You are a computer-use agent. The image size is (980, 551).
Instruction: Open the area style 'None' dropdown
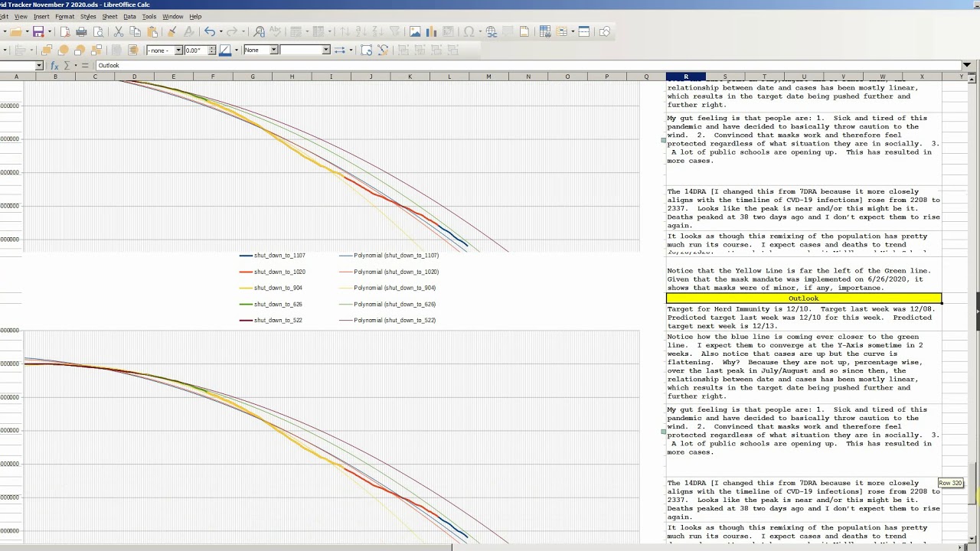point(273,50)
